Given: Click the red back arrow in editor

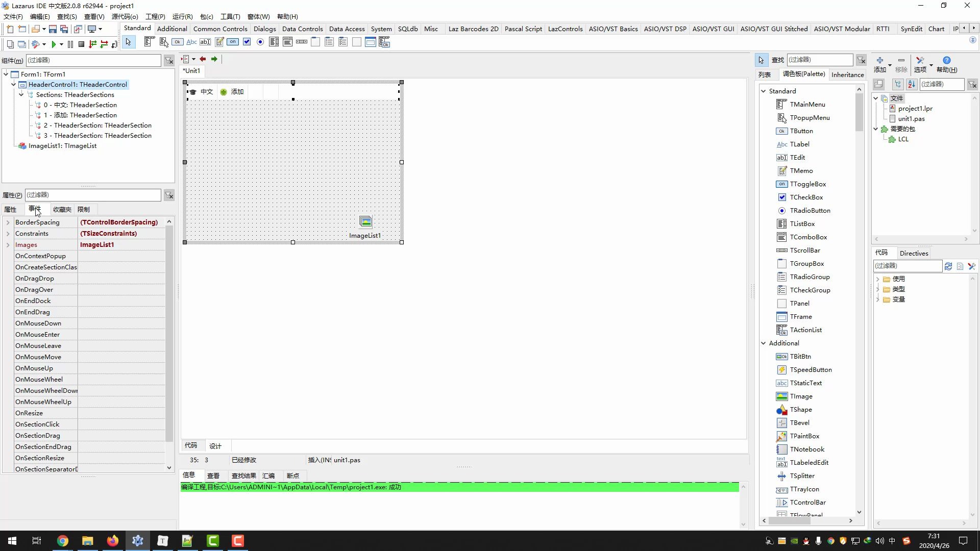Looking at the screenshot, I should (x=203, y=59).
